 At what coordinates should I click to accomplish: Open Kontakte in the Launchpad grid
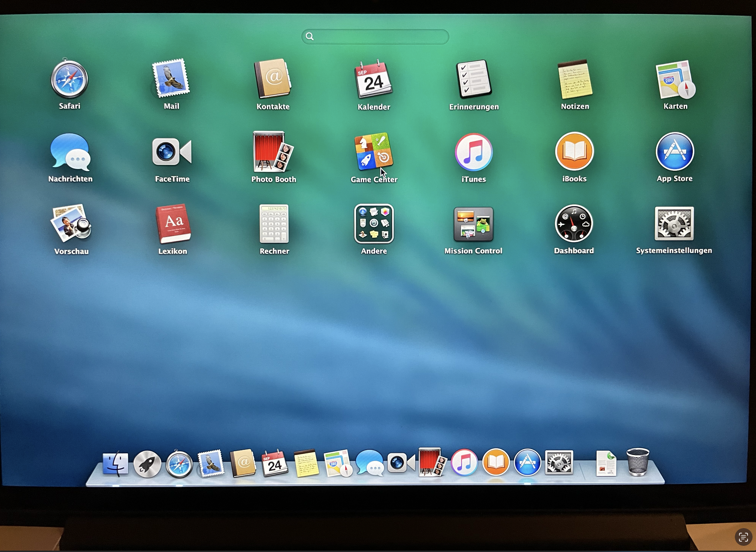coord(272,79)
